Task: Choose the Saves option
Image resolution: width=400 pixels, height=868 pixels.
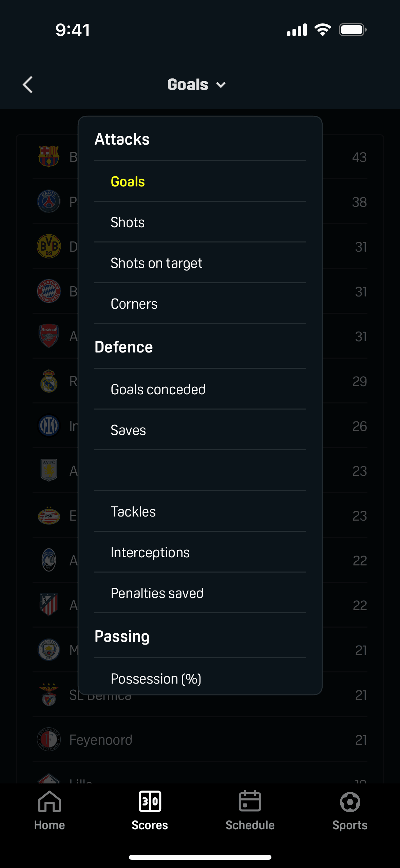Action: click(x=128, y=430)
